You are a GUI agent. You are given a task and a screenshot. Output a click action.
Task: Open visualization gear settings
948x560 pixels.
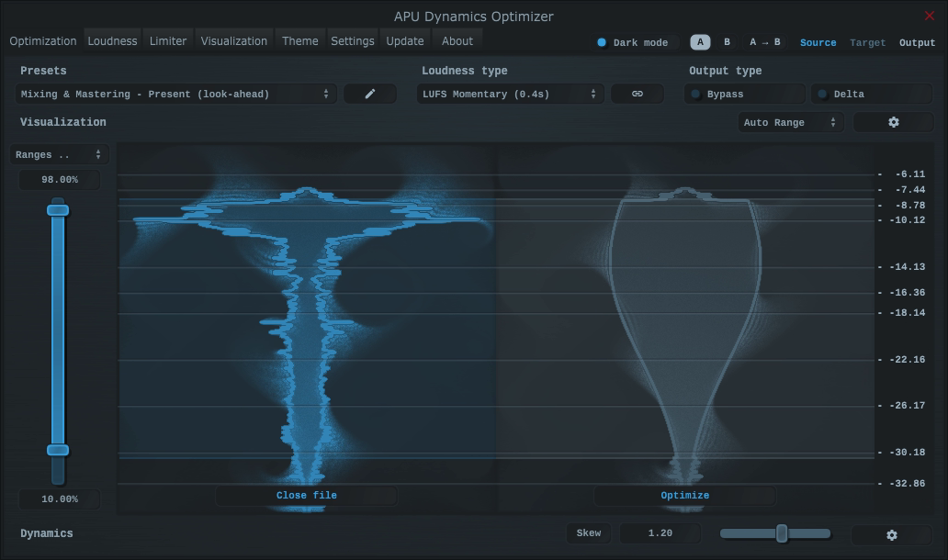point(893,122)
